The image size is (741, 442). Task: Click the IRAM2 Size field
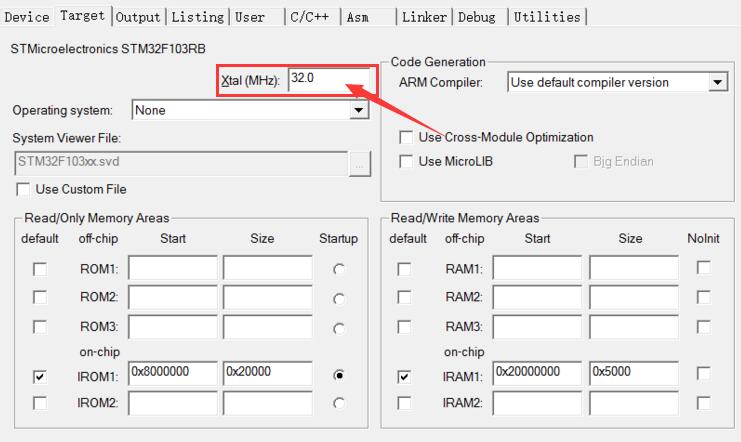pos(634,403)
